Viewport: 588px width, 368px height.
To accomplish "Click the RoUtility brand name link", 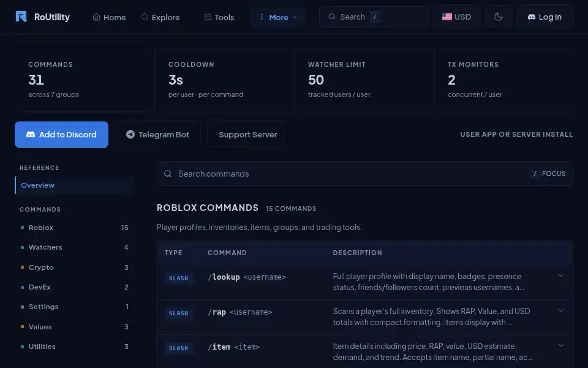I will coord(51,17).
